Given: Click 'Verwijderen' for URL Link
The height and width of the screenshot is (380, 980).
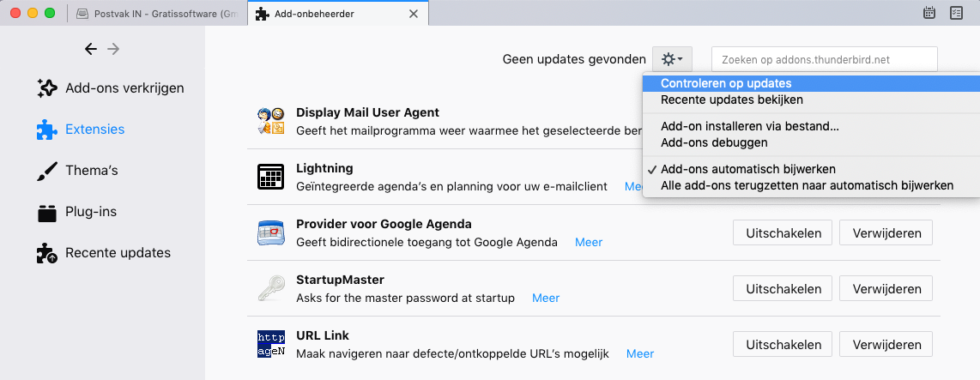Looking at the screenshot, I should tap(886, 344).
